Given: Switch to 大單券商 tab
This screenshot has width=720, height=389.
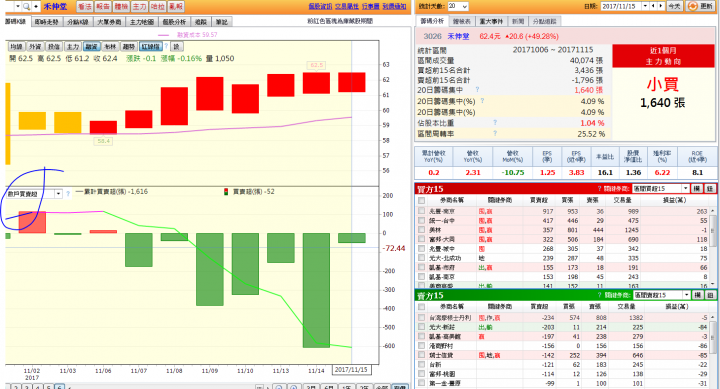Looking at the screenshot, I should 109,22.
